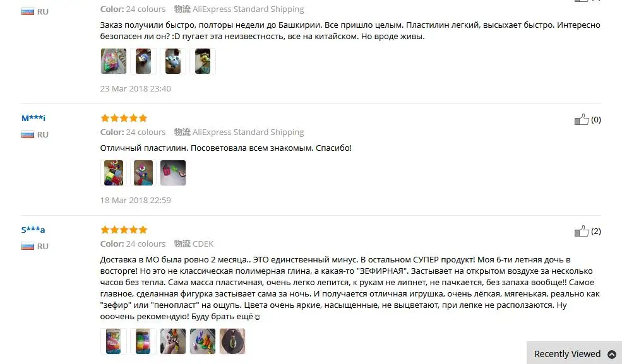This screenshot has height=364, width=622.
Task: Open S***a reviewer profile link
Action: click(x=33, y=230)
